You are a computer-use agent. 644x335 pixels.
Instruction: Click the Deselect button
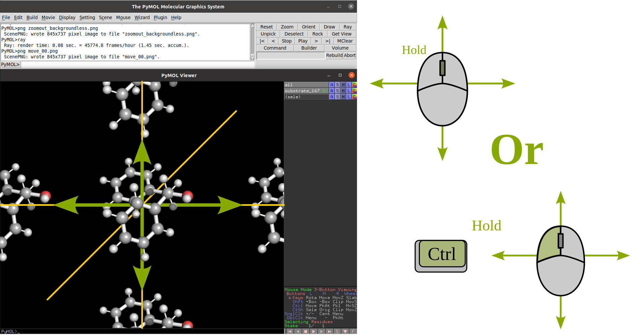point(294,34)
